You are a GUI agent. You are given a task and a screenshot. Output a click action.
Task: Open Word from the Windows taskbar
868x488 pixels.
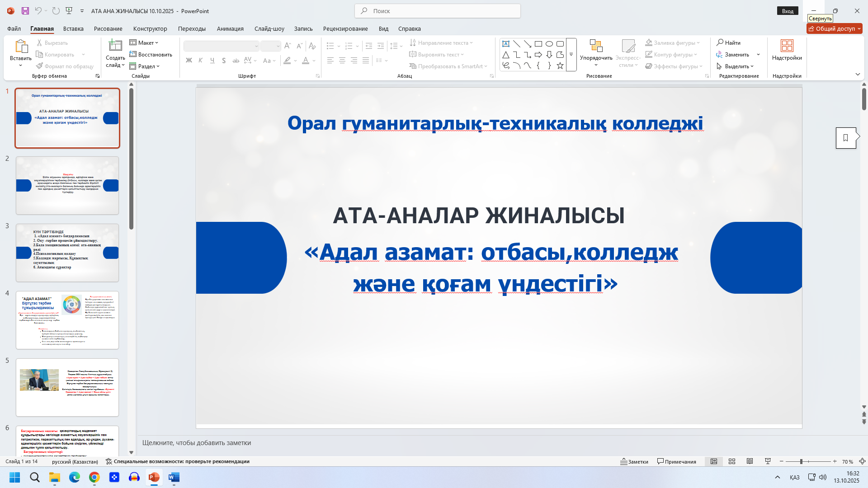pyautogui.click(x=174, y=477)
